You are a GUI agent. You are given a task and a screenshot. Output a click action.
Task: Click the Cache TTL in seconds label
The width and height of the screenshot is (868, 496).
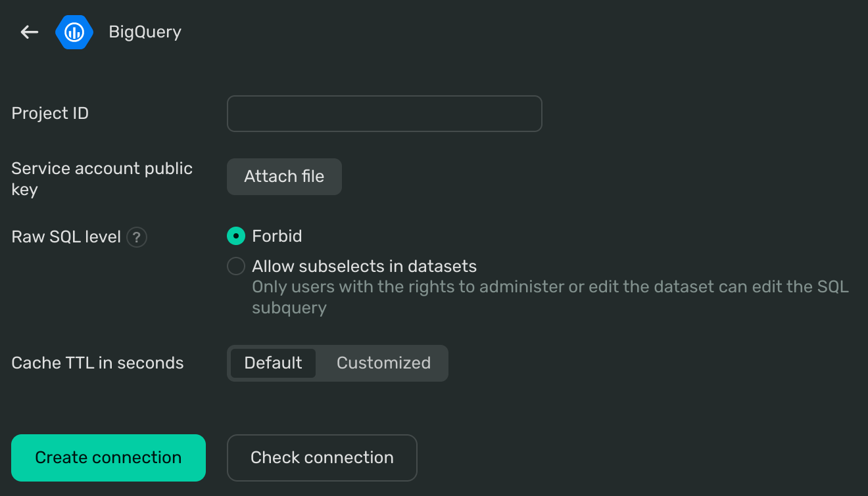97,363
